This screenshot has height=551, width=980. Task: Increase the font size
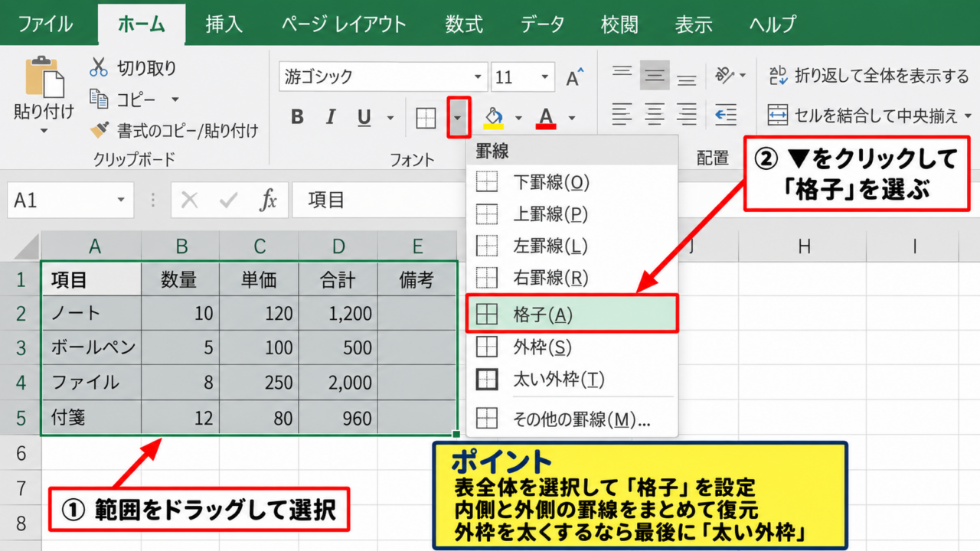[x=574, y=77]
